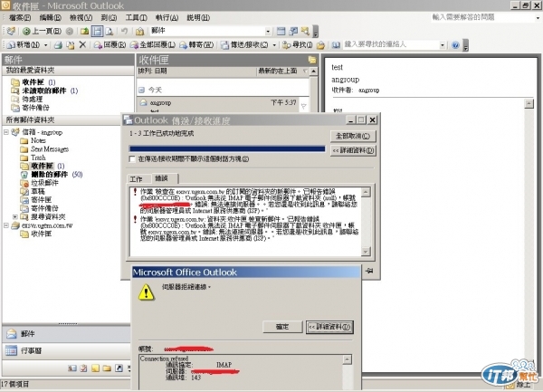Switch to the 錯誤 tab in progress dialog
This screenshot has height=392, width=543.
tap(161, 178)
